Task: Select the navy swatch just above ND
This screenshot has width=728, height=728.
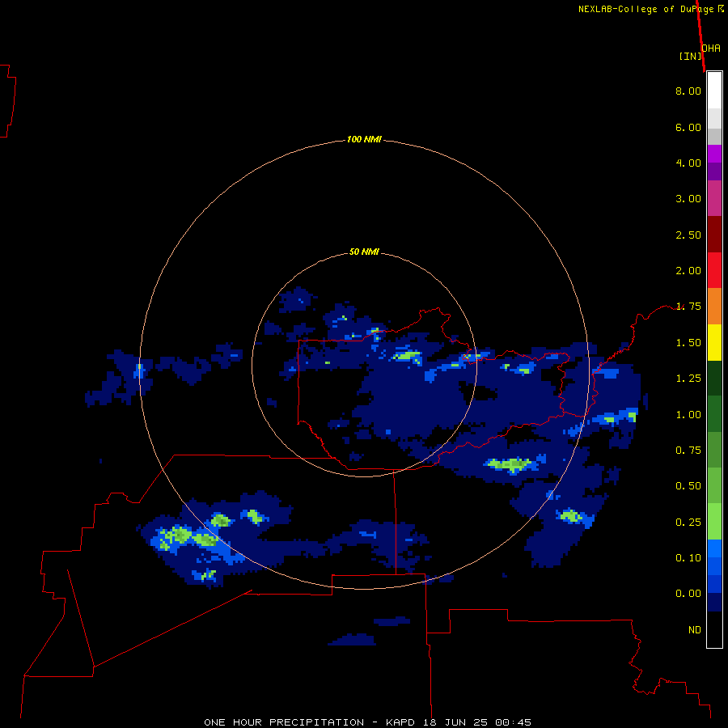Action: pyautogui.click(x=714, y=603)
